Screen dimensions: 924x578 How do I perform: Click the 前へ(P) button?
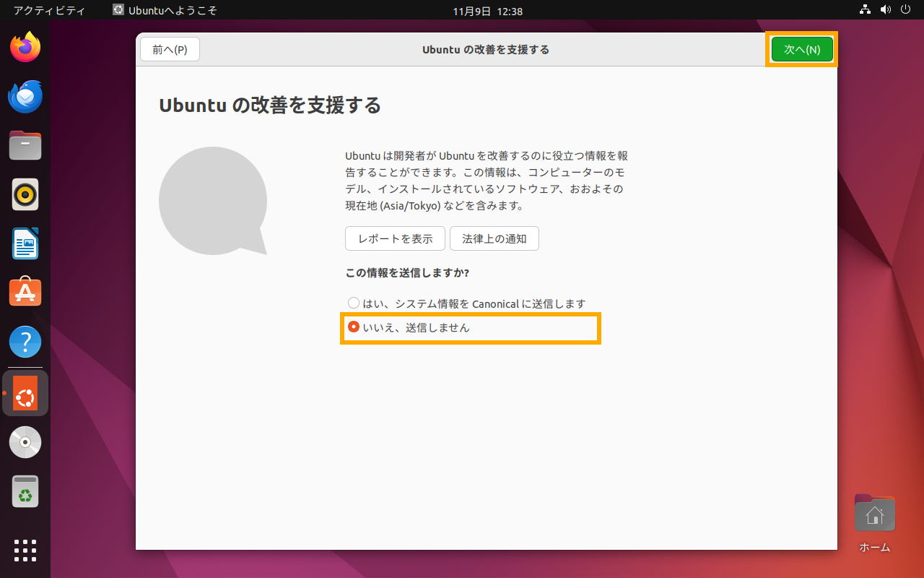click(x=170, y=49)
